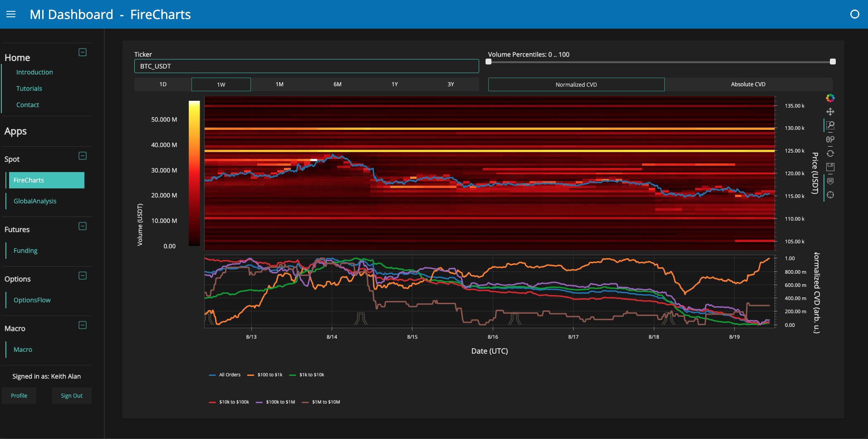Collapse the Futures section
The image size is (868, 439).
[83, 226]
